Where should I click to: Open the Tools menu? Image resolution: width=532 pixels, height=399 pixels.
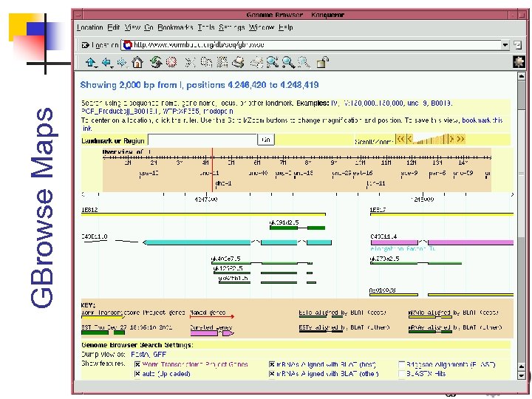coord(206,27)
